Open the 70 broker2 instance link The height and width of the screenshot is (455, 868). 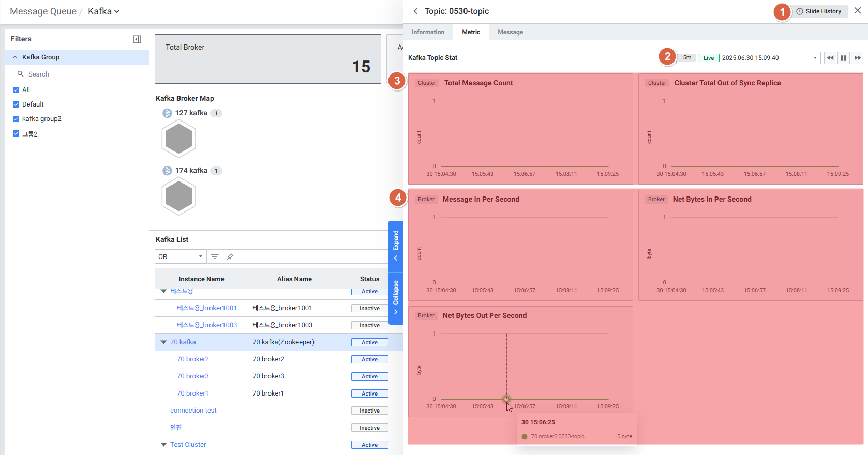193,359
